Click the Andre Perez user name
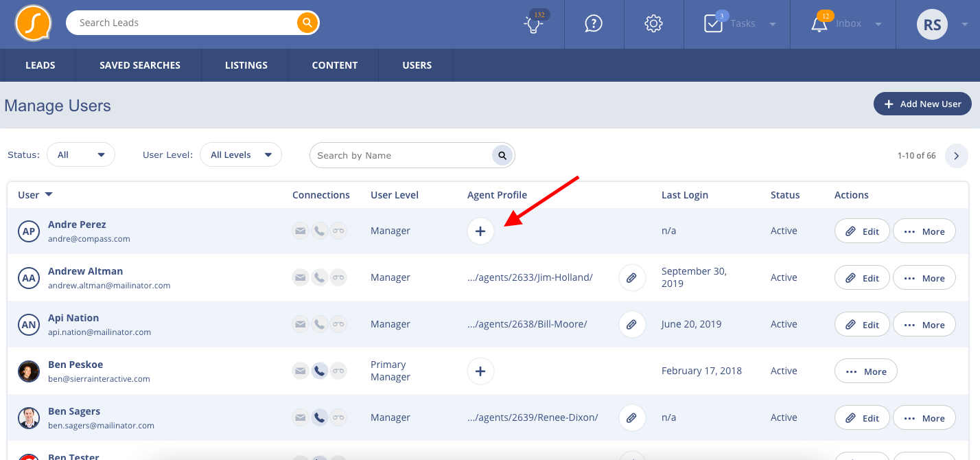Image resolution: width=980 pixels, height=460 pixels. click(77, 225)
